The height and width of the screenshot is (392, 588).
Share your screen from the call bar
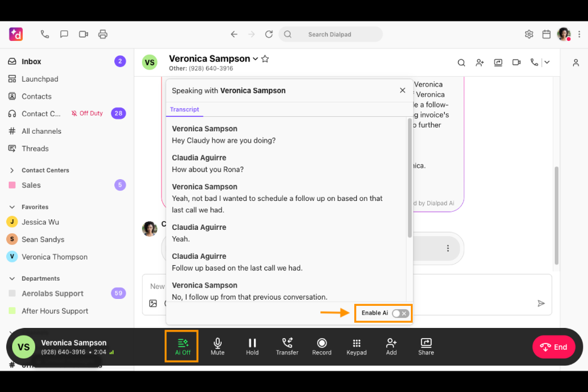[x=426, y=346]
